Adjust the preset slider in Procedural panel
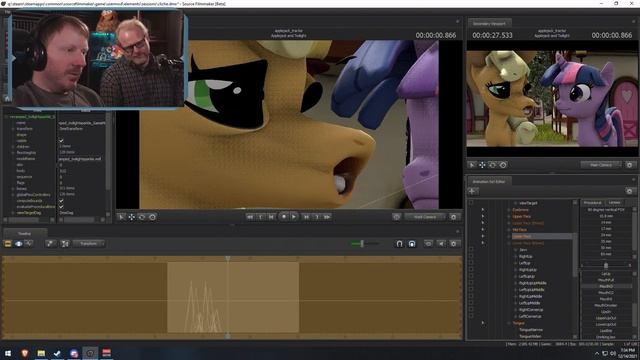640x360 pixels. coord(606,265)
